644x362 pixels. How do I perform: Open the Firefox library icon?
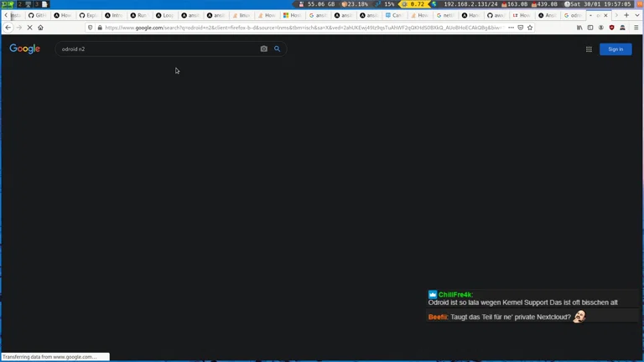click(x=579, y=28)
